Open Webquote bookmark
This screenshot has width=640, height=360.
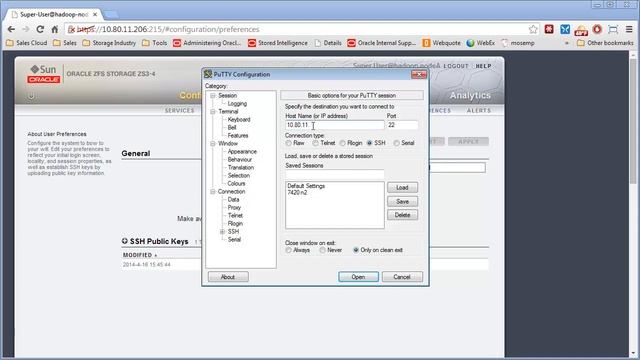click(442, 43)
